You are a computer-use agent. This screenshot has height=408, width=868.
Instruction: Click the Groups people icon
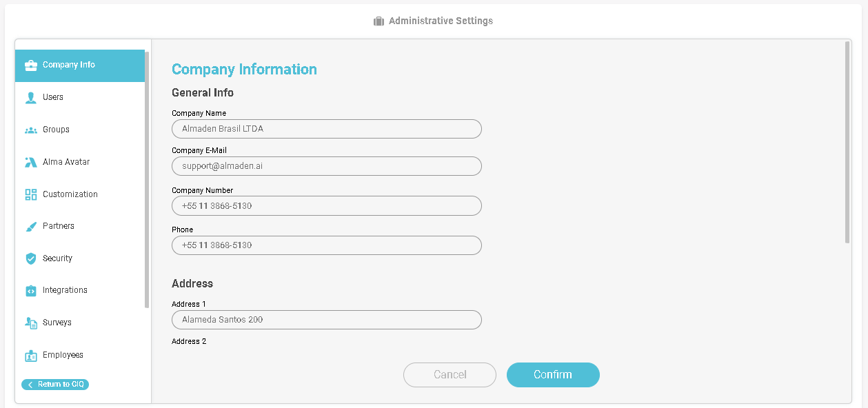[x=30, y=130]
